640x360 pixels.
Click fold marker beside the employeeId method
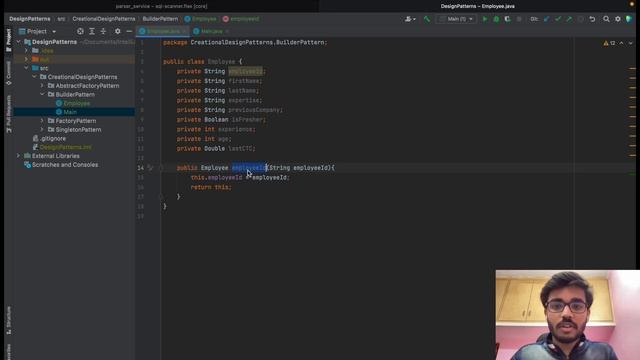point(161,167)
